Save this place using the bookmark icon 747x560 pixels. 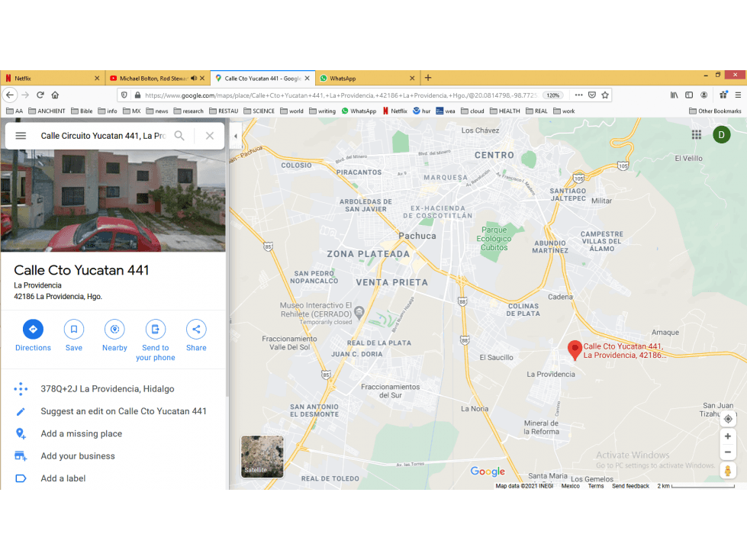(x=74, y=329)
